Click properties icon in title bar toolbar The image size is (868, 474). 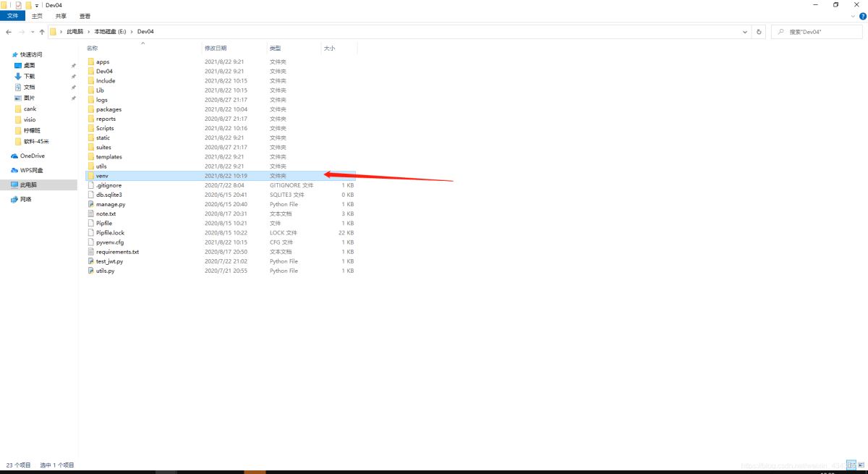coord(18,5)
